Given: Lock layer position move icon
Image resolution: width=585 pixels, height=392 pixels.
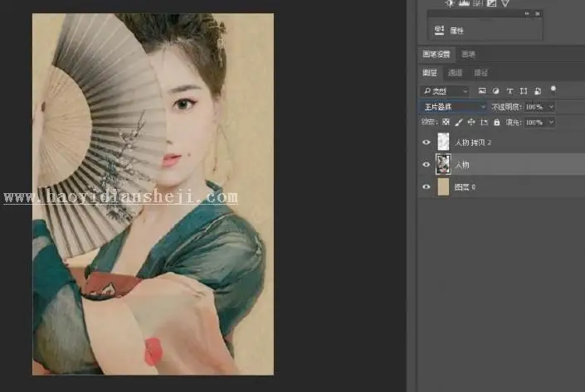Looking at the screenshot, I should click(471, 122).
